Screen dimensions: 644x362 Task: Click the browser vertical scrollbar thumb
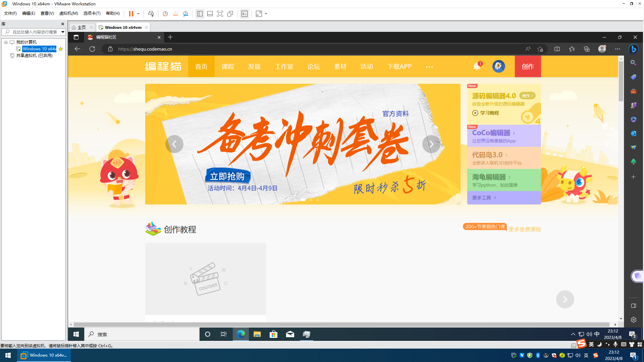(x=621, y=81)
